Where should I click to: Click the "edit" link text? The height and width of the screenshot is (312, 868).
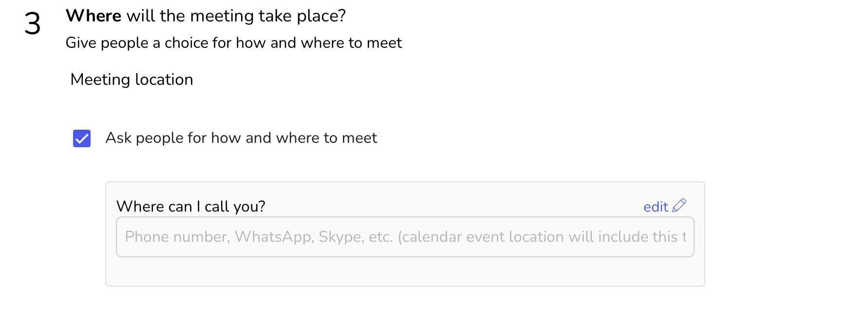656,207
